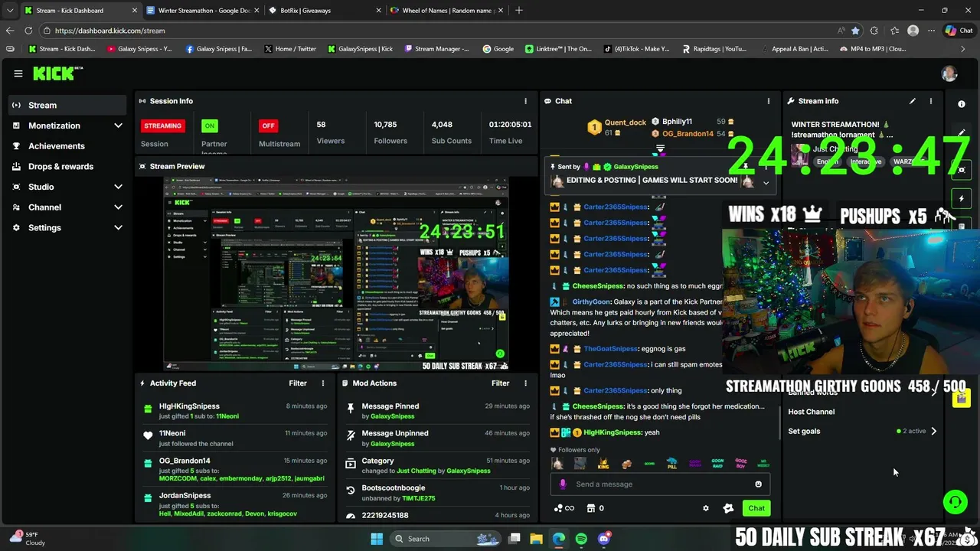The image size is (980, 551).
Task: Open Discord from the taskbar
Action: pos(604,539)
